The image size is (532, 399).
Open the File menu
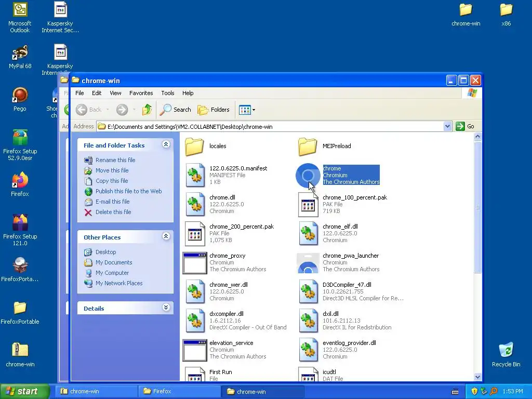coord(79,93)
